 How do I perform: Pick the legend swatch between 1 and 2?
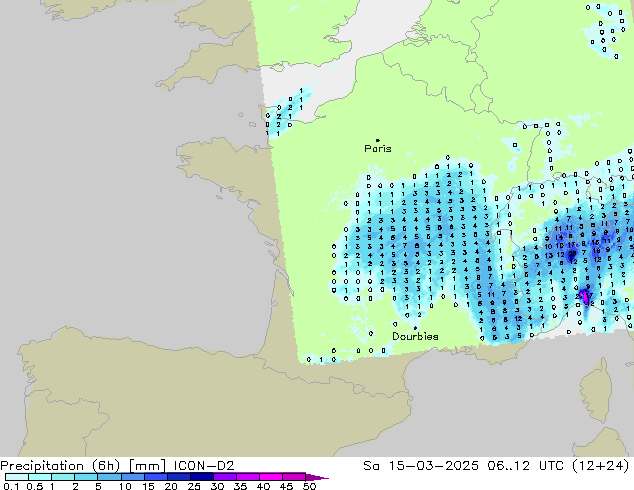tap(63, 477)
